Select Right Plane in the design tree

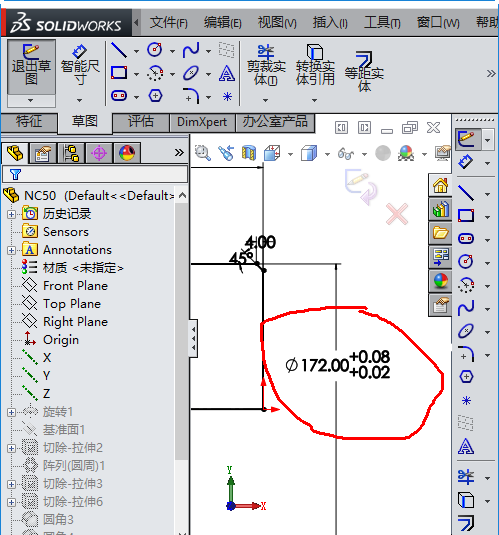(75, 322)
